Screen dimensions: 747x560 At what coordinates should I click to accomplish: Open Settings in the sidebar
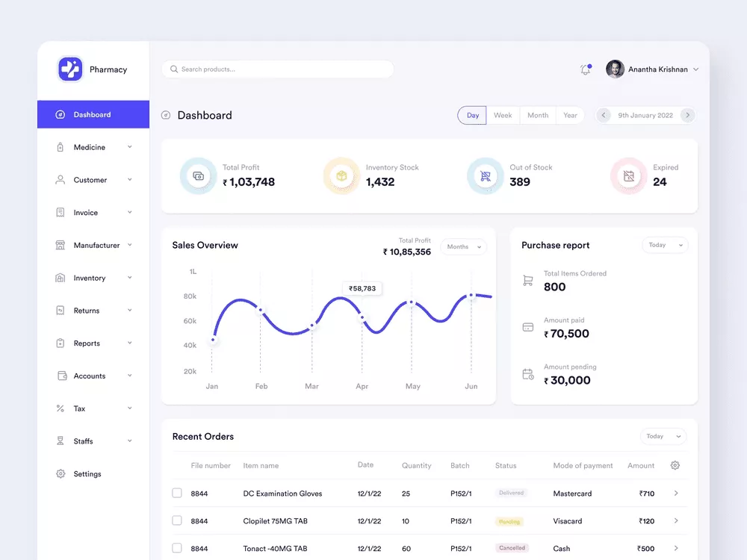pos(87,474)
